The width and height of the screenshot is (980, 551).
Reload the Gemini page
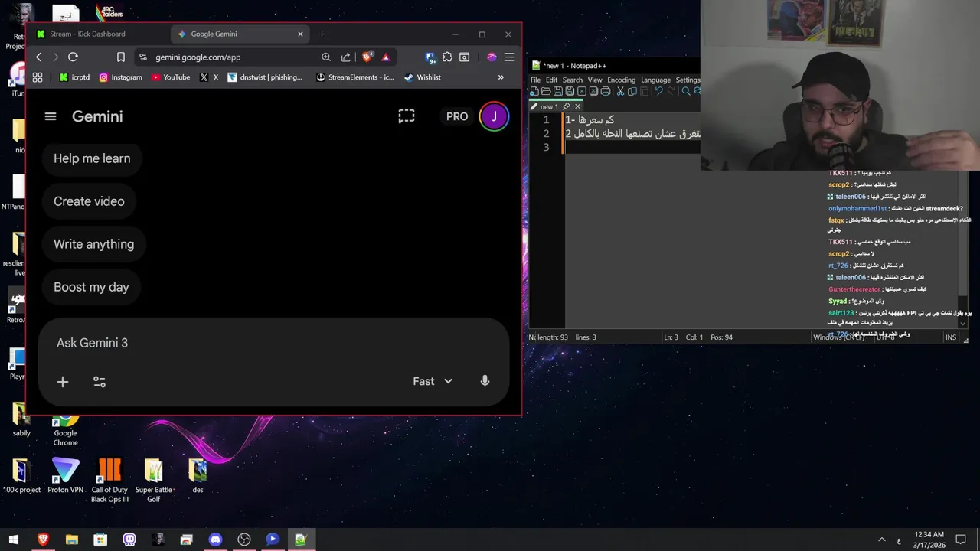click(73, 57)
